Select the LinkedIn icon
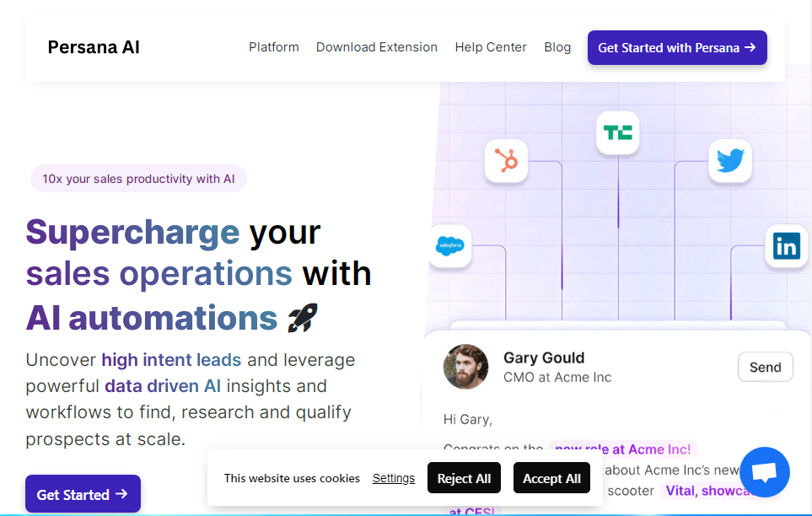Image resolution: width=812 pixels, height=516 pixels. point(786,246)
